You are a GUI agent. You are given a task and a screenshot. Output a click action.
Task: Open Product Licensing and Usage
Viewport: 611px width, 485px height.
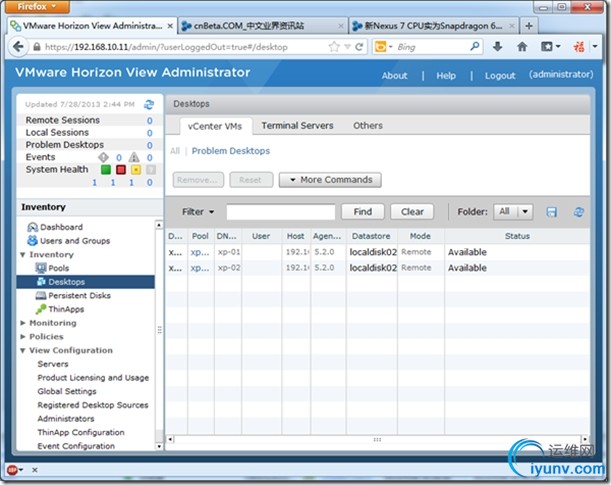pos(93,378)
